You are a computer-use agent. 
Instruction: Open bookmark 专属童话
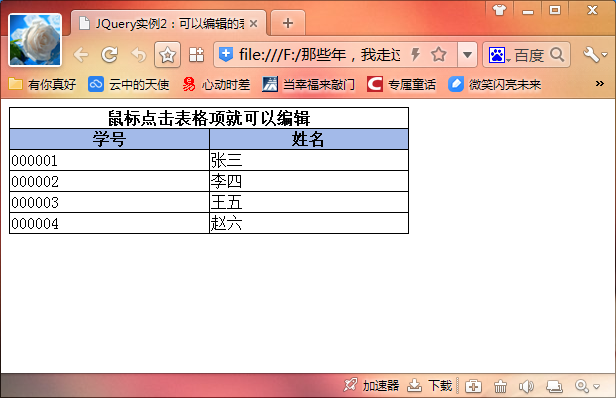(x=402, y=84)
